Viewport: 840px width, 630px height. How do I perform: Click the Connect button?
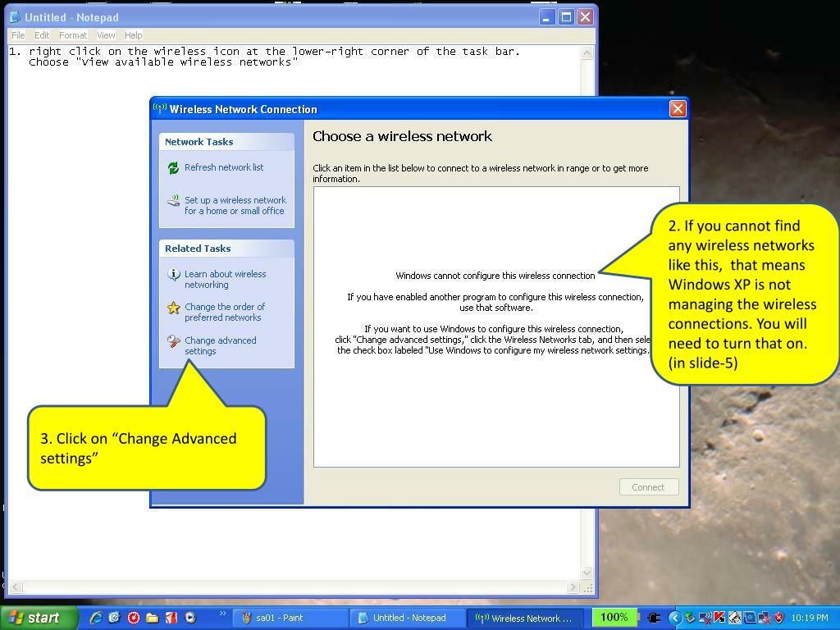click(x=649, y=487)
